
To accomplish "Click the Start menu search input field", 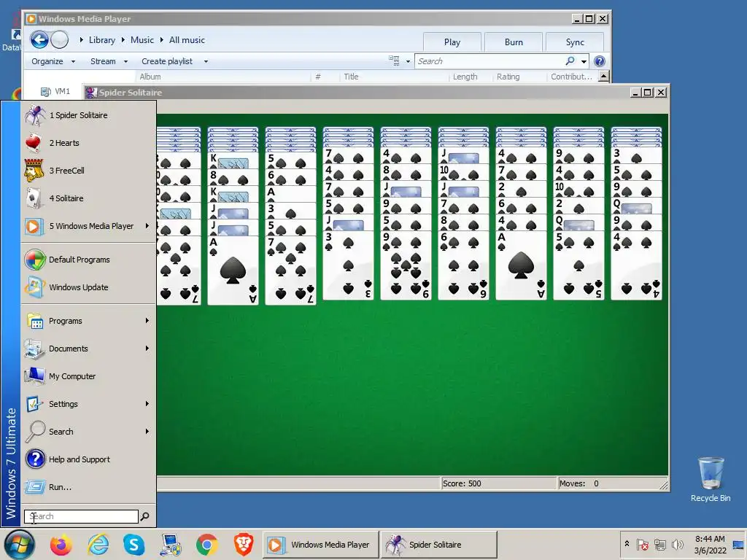I will pos(81,516).
